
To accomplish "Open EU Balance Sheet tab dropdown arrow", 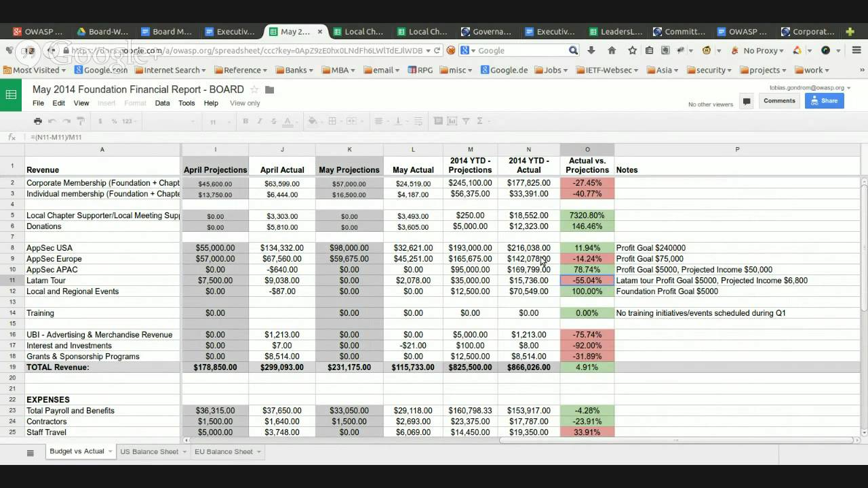I will [258, 452].
